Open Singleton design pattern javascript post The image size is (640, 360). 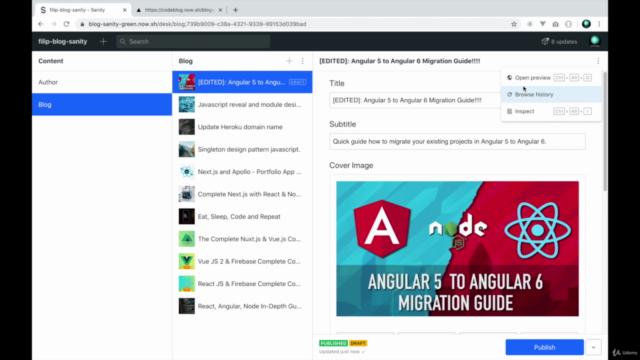pos(242,149)
